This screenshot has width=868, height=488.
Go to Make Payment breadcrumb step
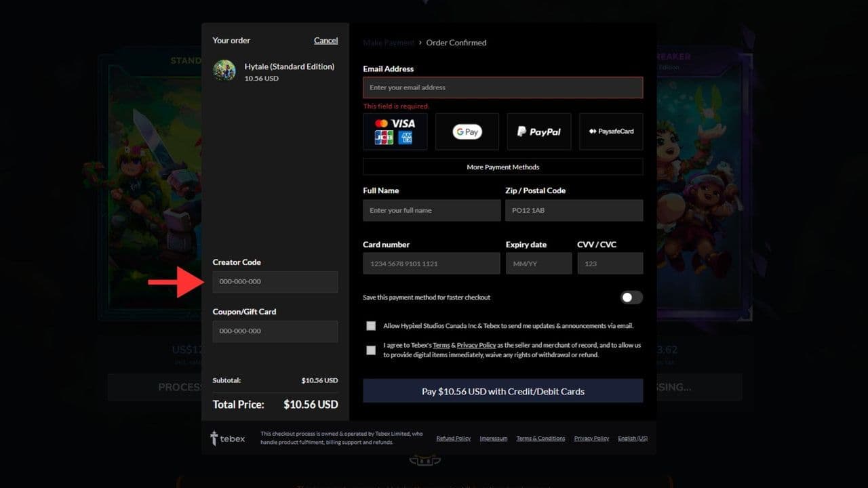tap(389, 43)
